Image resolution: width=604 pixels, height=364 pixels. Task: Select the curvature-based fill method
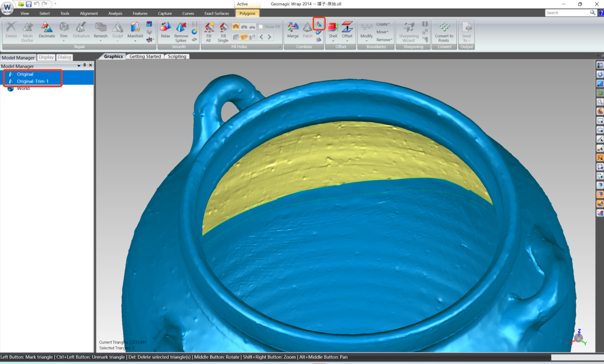pyautogui.click(x=236, y=27)
